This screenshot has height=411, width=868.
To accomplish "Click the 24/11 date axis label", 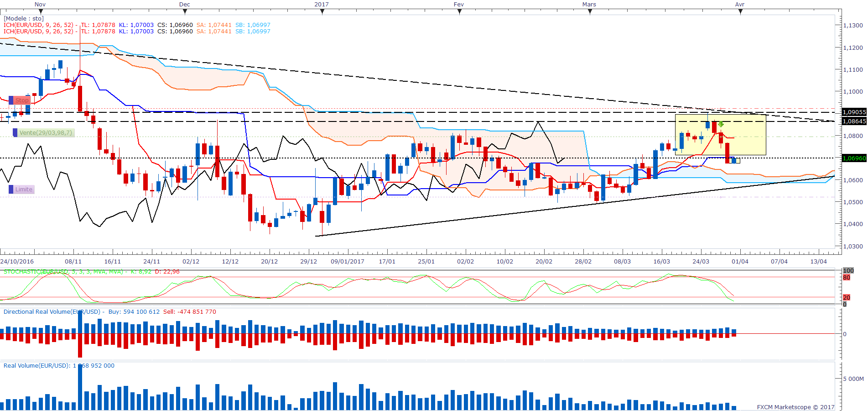I will click(152, 262).
